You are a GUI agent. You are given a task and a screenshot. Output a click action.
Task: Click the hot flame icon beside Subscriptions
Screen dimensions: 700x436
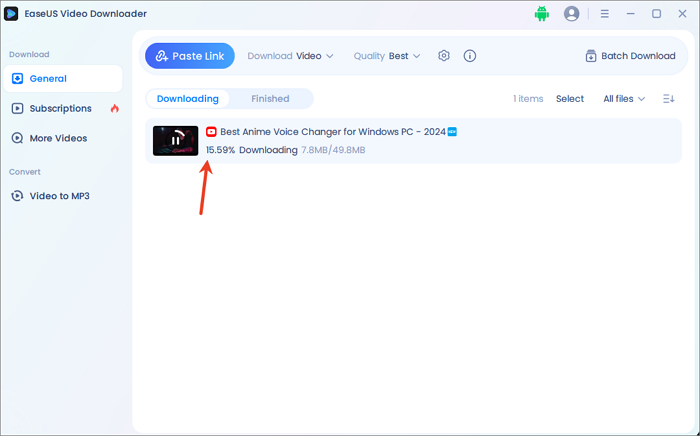[115, 108]
